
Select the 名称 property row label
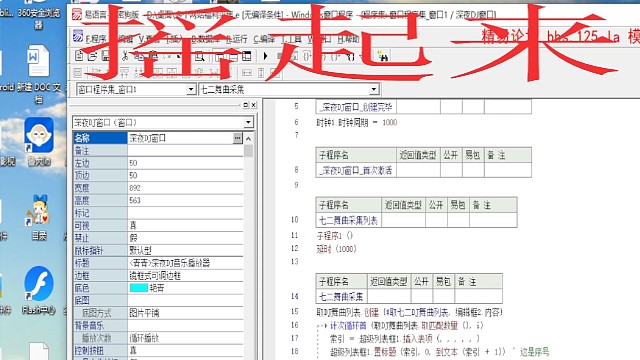[x=100, y=138]
